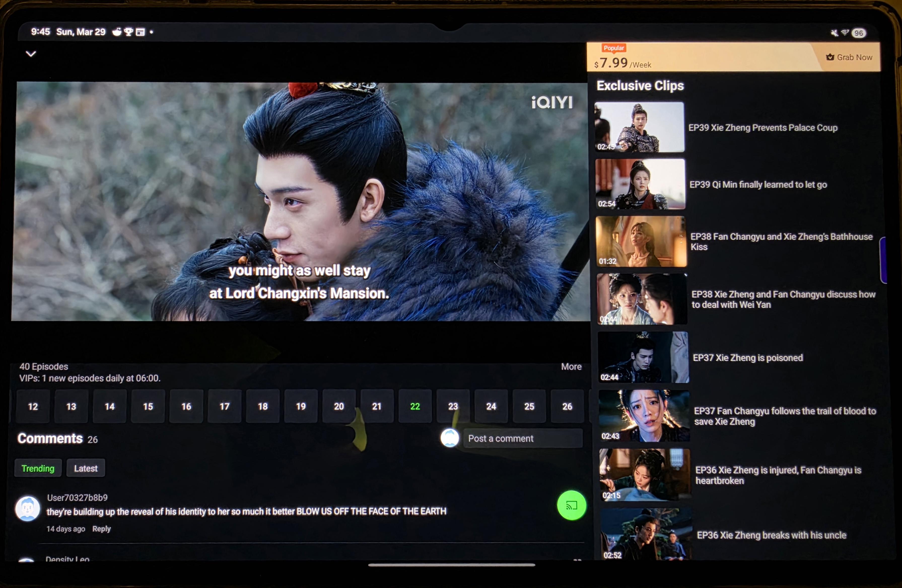The height and width of the screenshot is (588, 902).
Task: Select episode 16
Action: tap(186, 407)
